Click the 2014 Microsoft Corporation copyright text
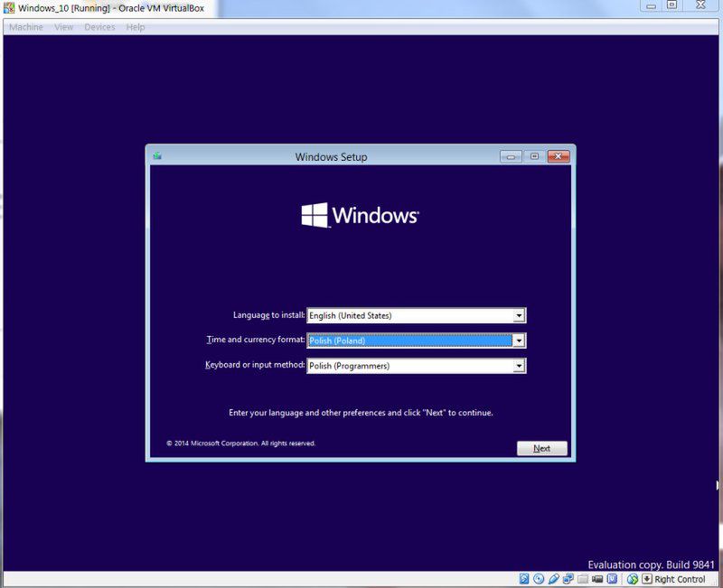 (x=240, y=443)
